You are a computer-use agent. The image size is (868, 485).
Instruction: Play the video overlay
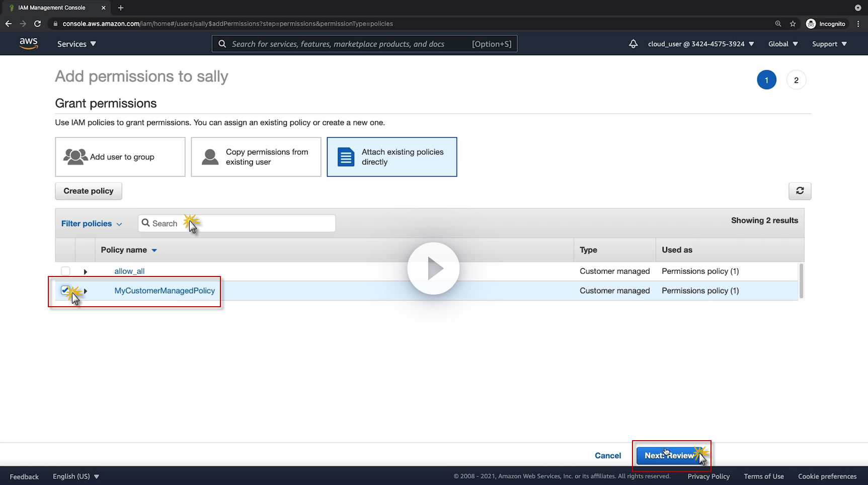(x=433, y=268)
